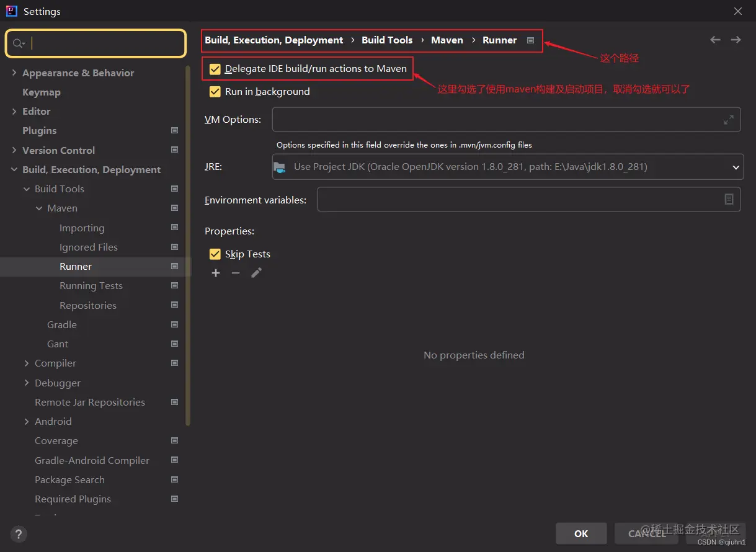
Task: Select Importing under Maven
Action: tap(82, 228)
